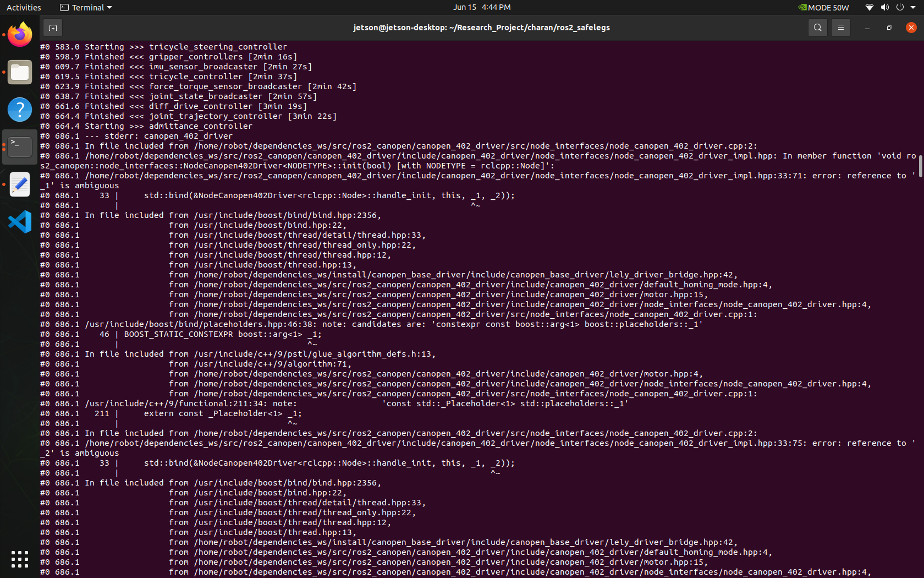Open the calendar via the clock

click(482, 7)
